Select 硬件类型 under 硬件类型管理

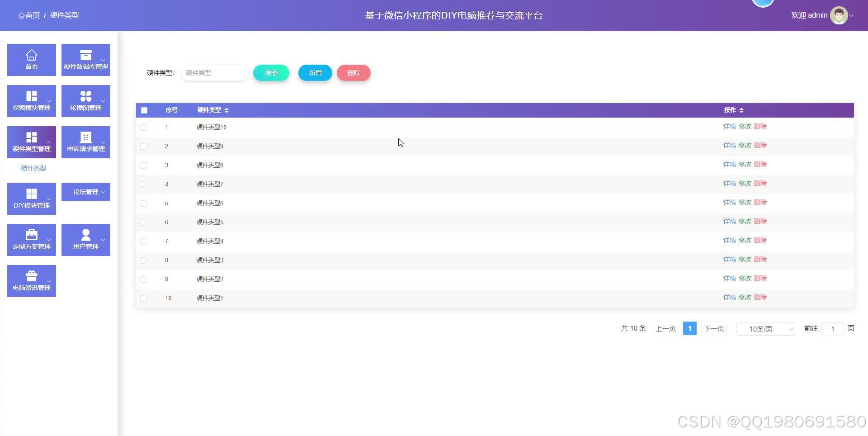32,168
